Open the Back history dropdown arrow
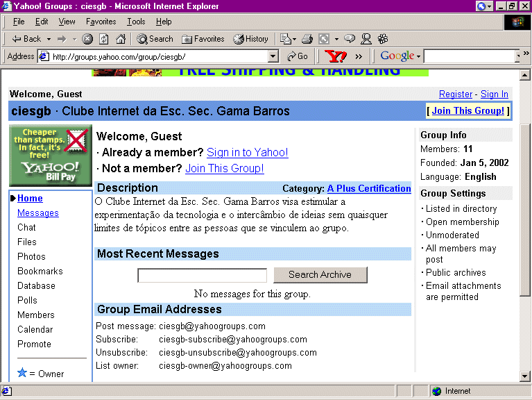532x400 pixels. click(49, 40)
